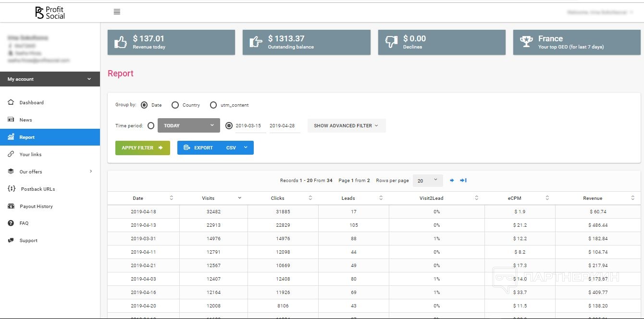
Task: Click the trophy top GEO icon
Action: click(x=526, y=42)
